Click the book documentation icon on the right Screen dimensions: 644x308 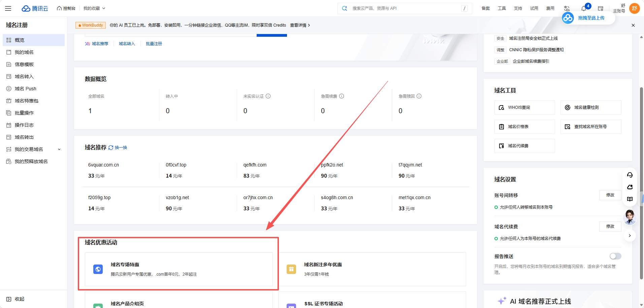click(x=630, y=199)
